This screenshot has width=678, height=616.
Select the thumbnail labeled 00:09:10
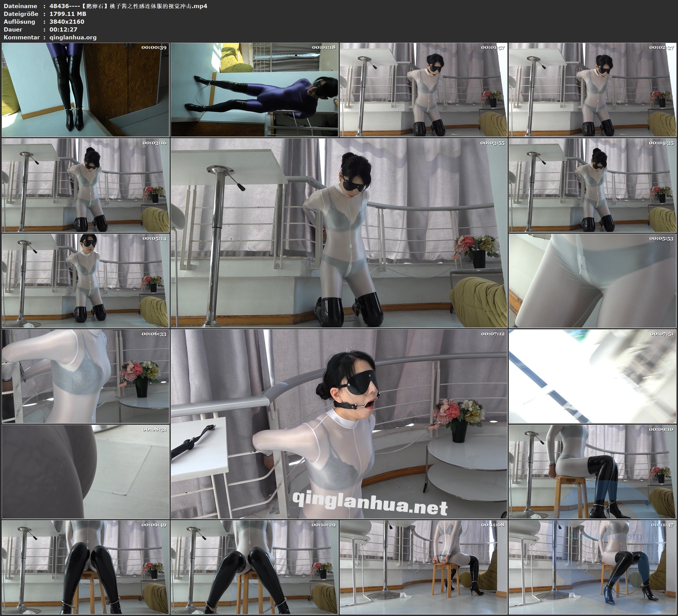592,471
